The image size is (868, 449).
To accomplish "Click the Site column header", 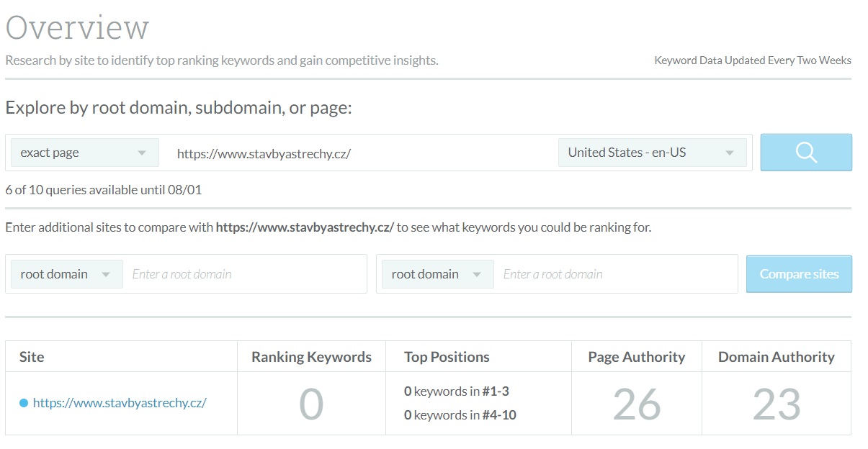I will tap(32, 357).
